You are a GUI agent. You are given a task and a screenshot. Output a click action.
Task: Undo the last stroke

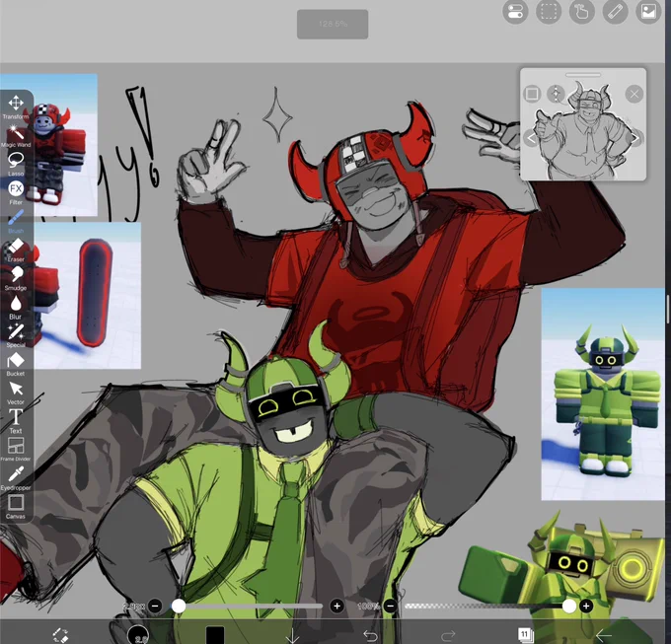(370, 636)
